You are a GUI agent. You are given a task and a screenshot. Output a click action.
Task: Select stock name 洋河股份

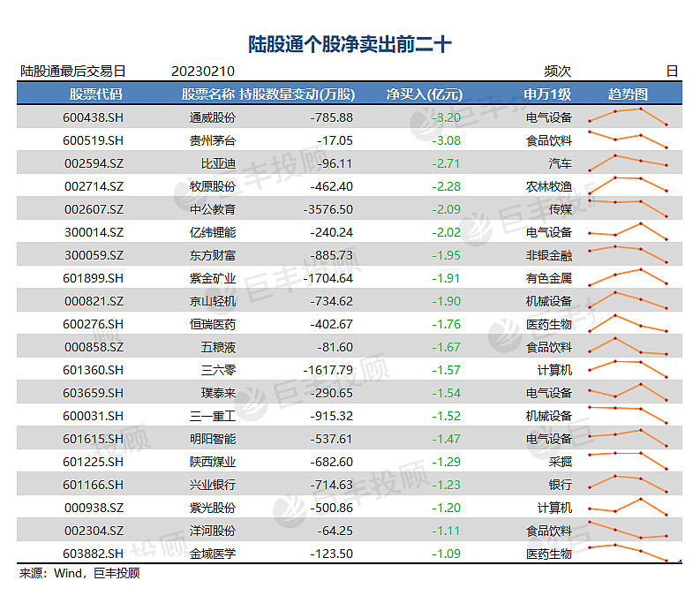[x=213, y=531]
